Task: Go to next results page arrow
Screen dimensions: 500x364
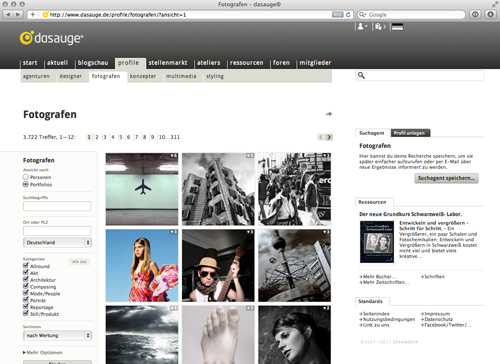Action: click(x=329, y=137)
